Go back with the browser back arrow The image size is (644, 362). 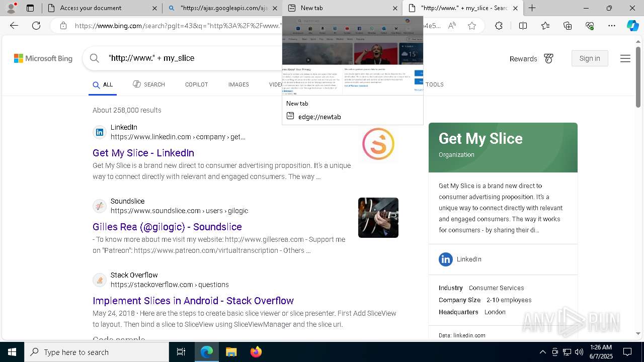tap(14, 26)
